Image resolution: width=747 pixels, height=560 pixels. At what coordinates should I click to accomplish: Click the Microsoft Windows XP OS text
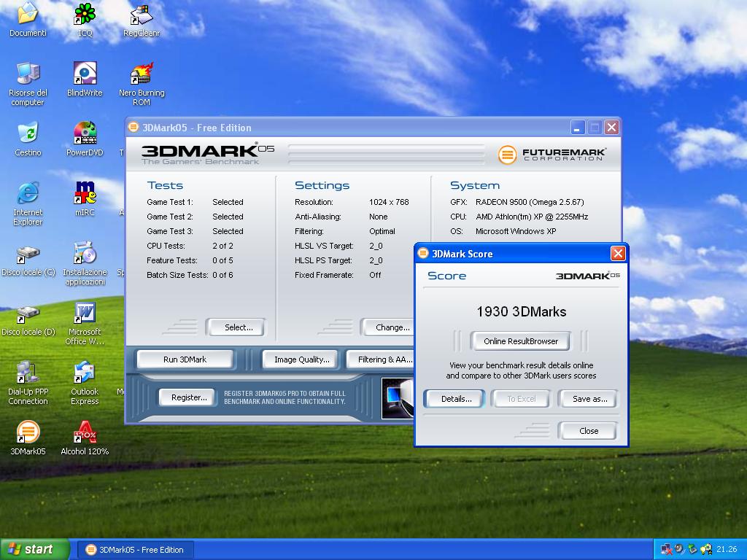click(x=516, y=231)
